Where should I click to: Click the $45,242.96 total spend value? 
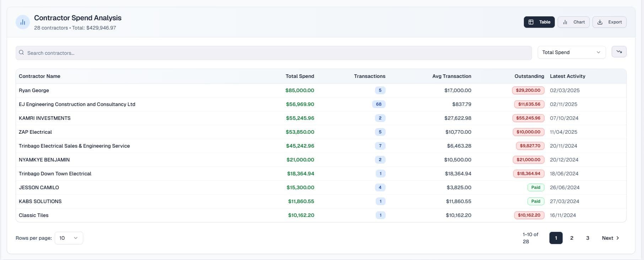(300, 146)
